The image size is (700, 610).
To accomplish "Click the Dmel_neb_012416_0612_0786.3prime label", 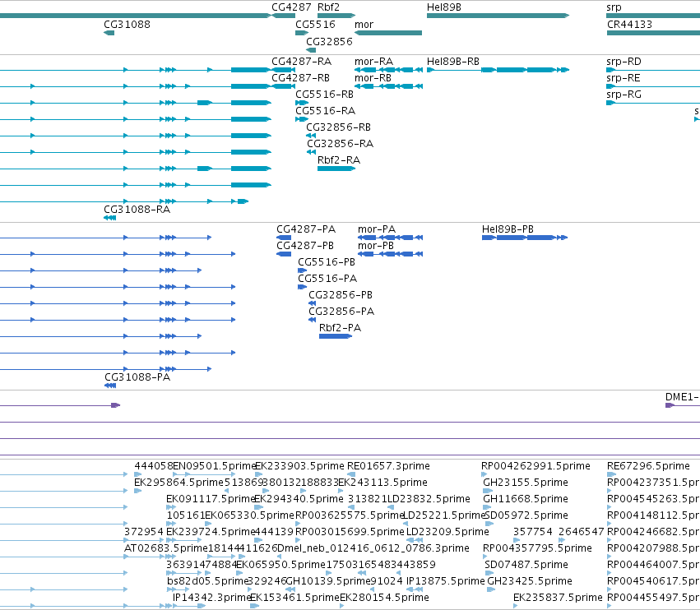I will [x=373, y=548].
